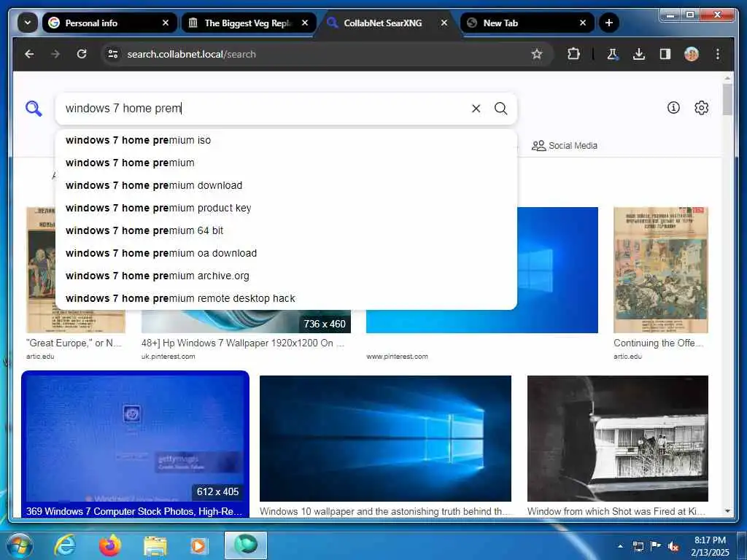Image resolution: width=747 pixels, height=560 pixels.
Task: Submit search with magnifier button
Action: (x=500, y=109)
